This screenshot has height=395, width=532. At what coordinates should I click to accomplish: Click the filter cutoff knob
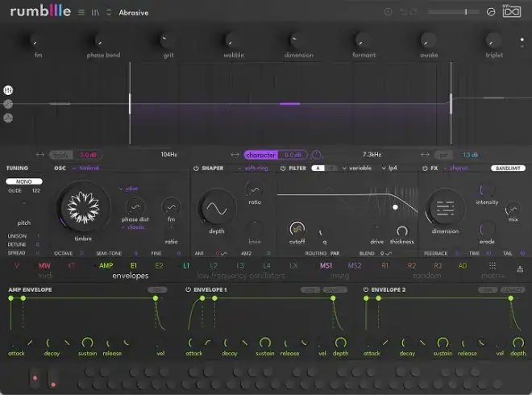coord(297,229)
